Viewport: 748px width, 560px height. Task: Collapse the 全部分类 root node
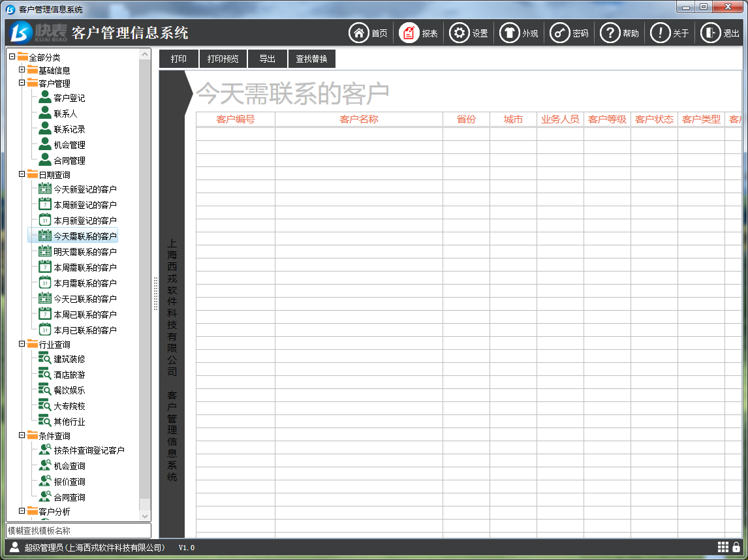coord(12,56)
